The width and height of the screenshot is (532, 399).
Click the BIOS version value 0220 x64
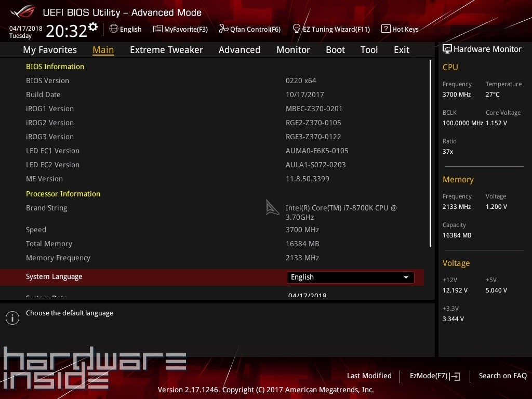click(301, 81)
